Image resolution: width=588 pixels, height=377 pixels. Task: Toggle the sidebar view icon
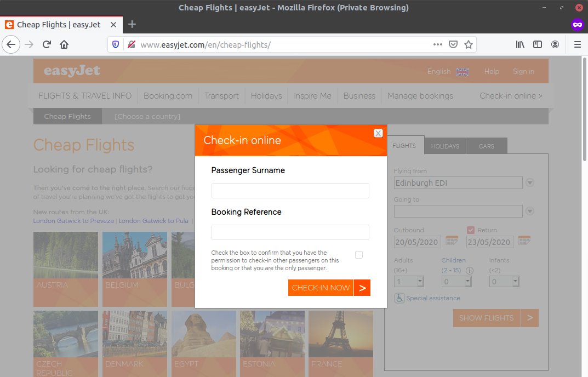(x=538, y=44)
